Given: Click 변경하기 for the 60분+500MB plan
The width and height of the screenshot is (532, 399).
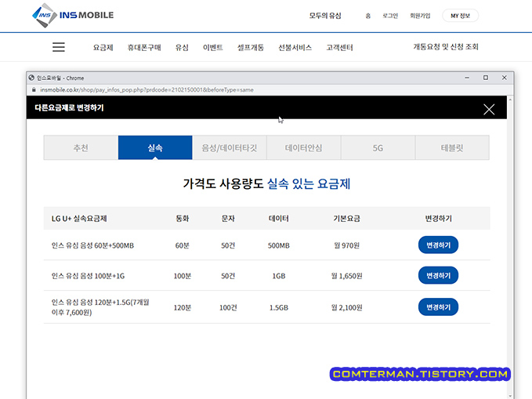Looking at the screenshot, I should [x=438, y=245].
